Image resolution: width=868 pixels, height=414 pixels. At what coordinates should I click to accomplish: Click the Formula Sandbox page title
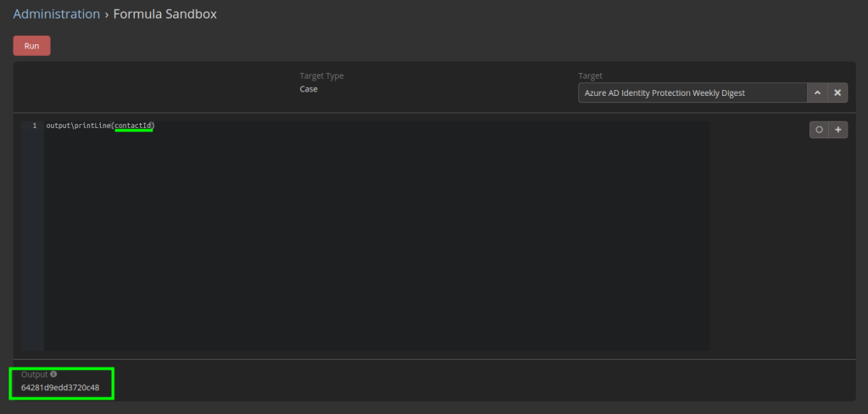tap(165, 14)
